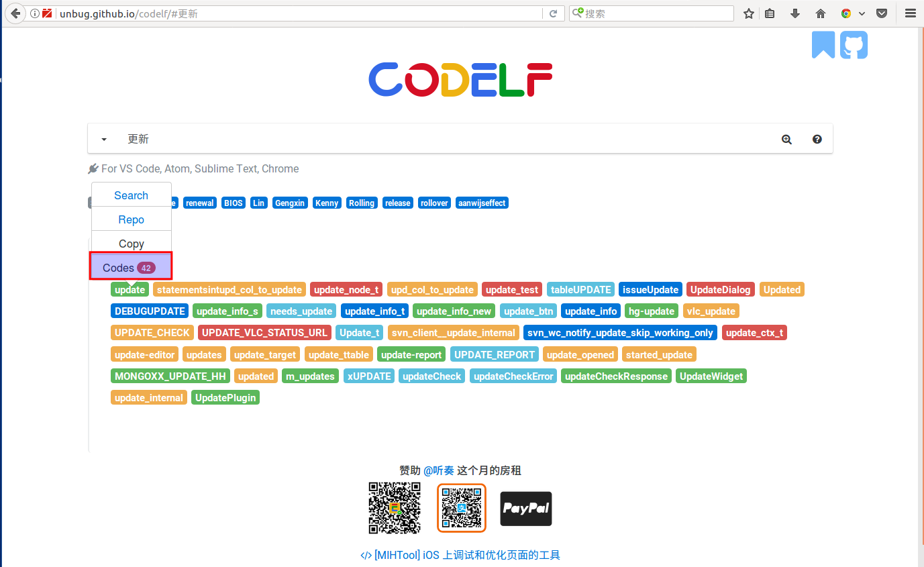Select the updateCheckError variable
Screen dimensions: 924x567
click(513, 376)
